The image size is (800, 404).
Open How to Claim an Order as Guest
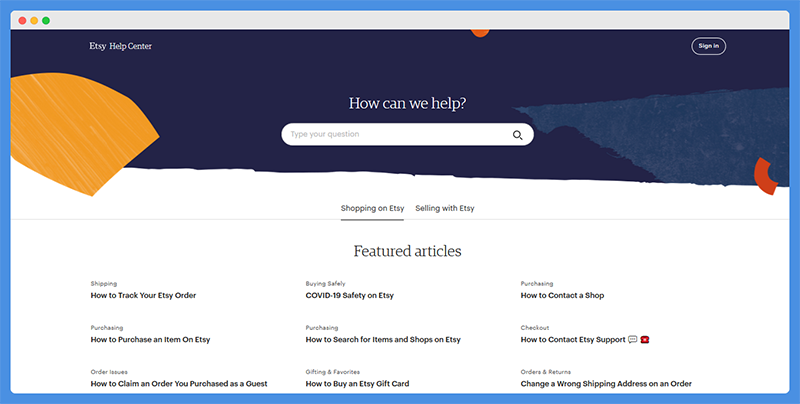179,384
